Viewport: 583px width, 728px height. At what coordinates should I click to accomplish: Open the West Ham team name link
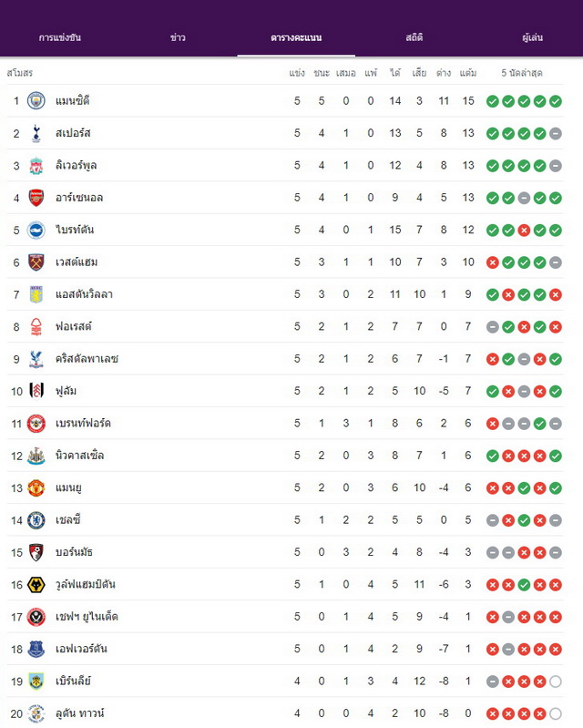click(x=77, y=262)
